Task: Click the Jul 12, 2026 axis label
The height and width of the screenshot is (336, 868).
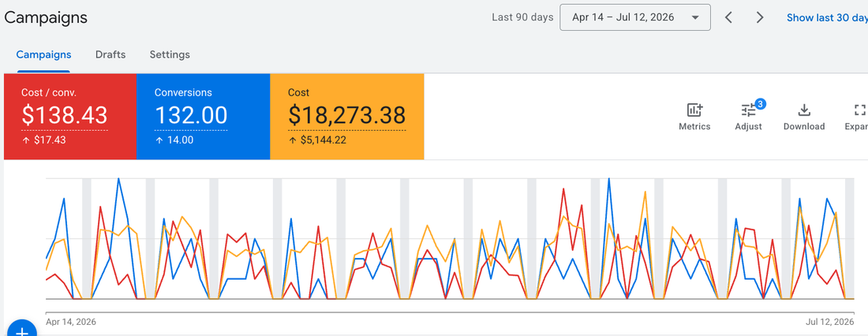Action: tap(829, 322)
